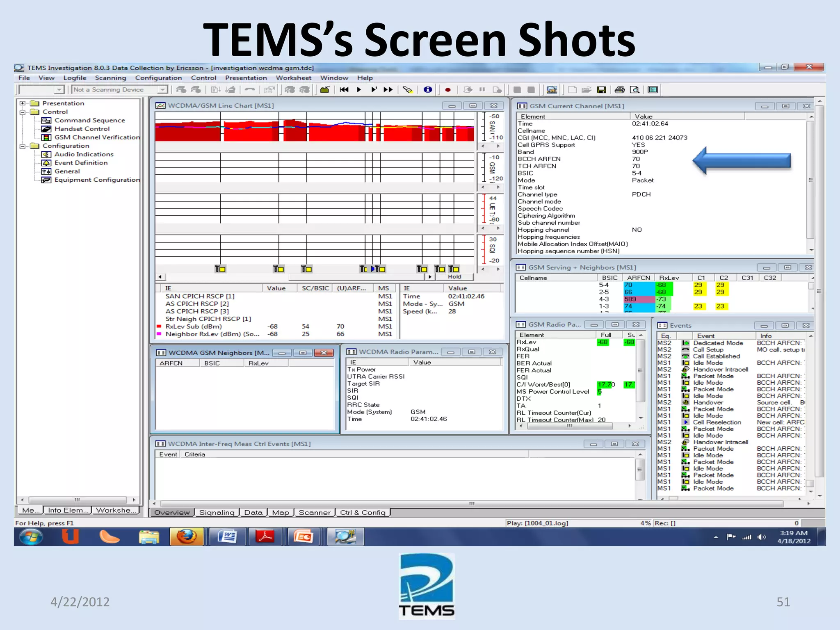Open the Help menu
Screen dimensions: 840x630
[x=365, y=78]
